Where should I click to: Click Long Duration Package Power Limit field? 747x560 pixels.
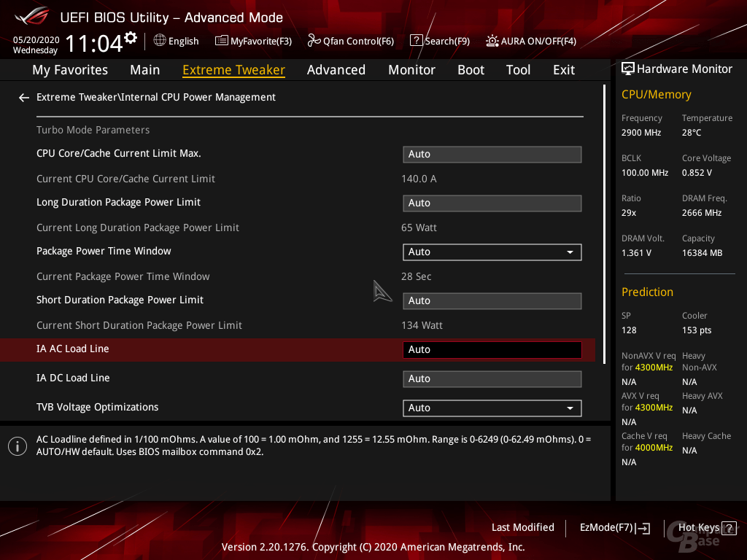pos(492,203)
